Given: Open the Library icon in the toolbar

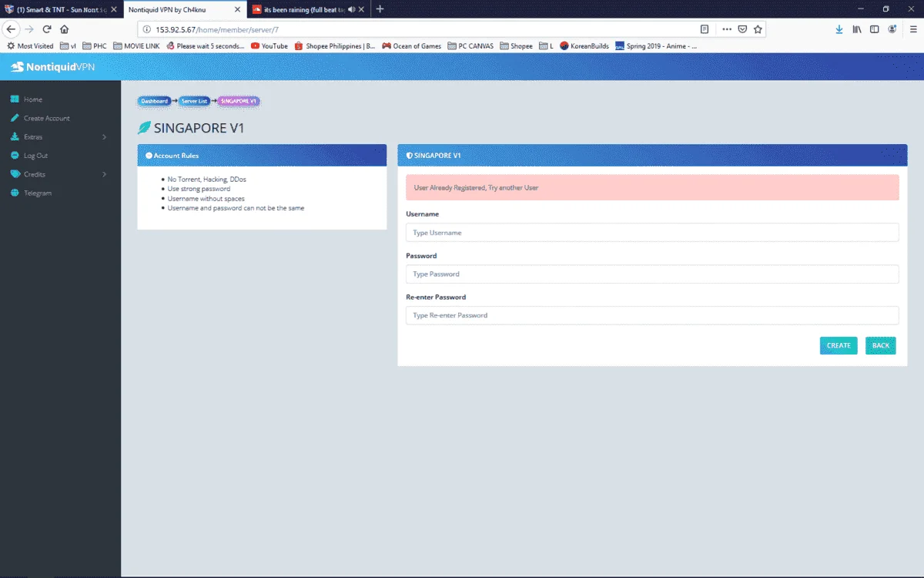Looking at the screenshot, I should click(856, 29).
